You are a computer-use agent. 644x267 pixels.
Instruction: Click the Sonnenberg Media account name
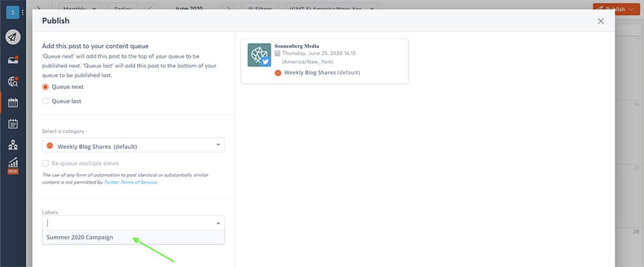(x=296, y=46)
